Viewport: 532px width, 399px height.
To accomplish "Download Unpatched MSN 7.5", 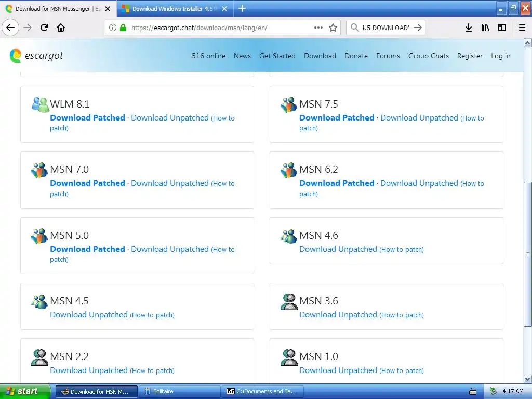I will [419, 118].
